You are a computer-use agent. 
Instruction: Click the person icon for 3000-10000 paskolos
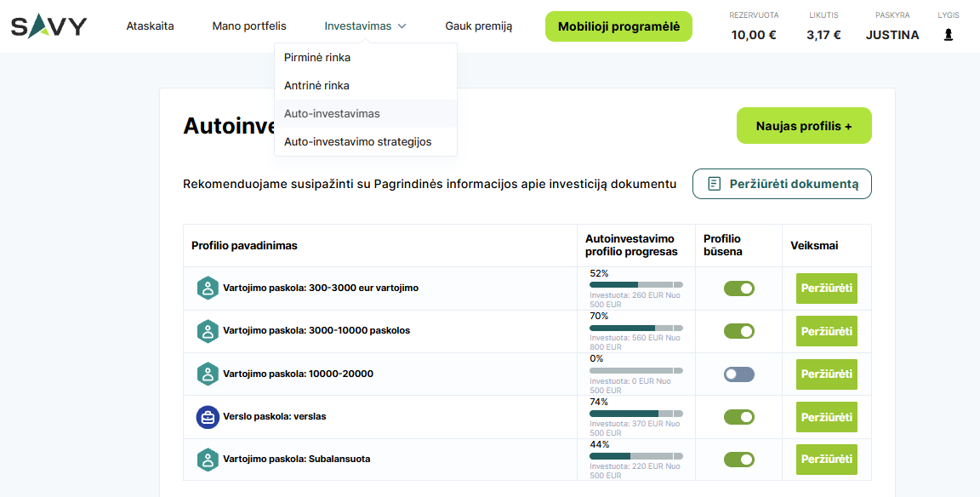(x=208, y=331)
